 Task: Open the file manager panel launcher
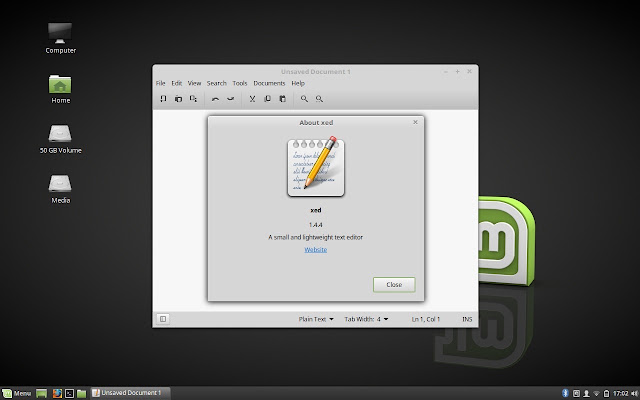[x=82, y=393]
